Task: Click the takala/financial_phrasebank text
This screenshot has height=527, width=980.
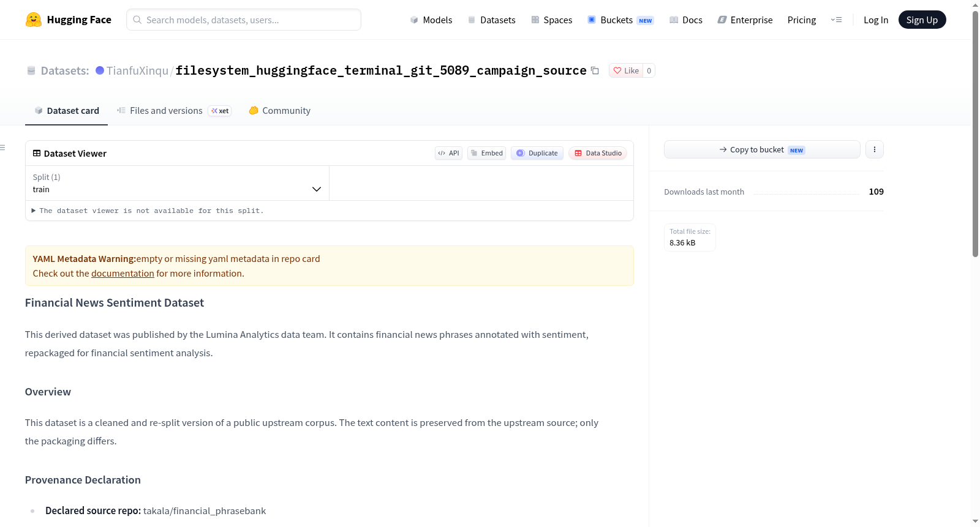Action: click(205, 510)
